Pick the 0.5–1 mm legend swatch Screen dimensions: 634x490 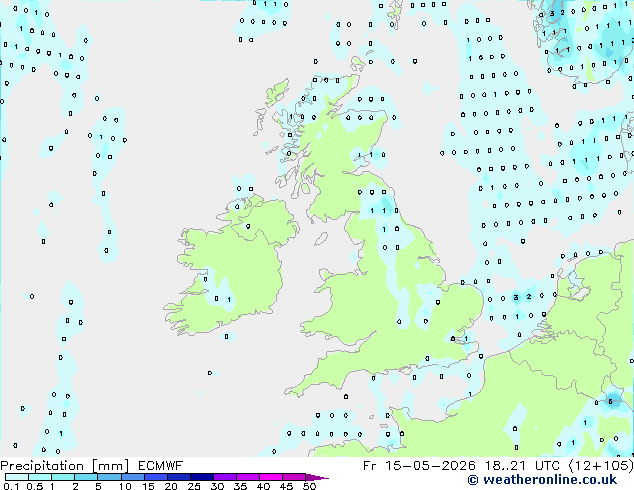point(40,477)
